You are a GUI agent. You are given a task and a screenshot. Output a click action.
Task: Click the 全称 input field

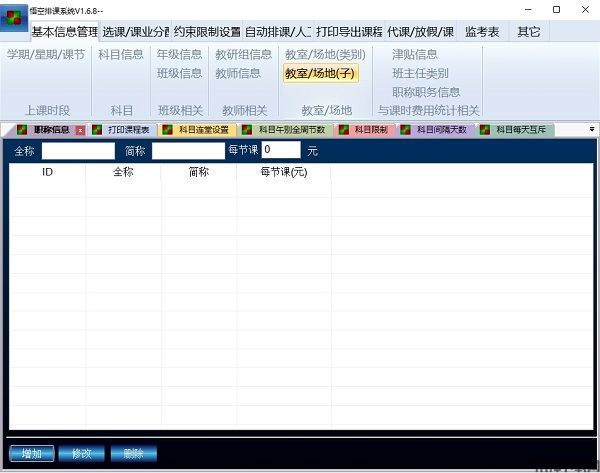(x=78, y=151)
